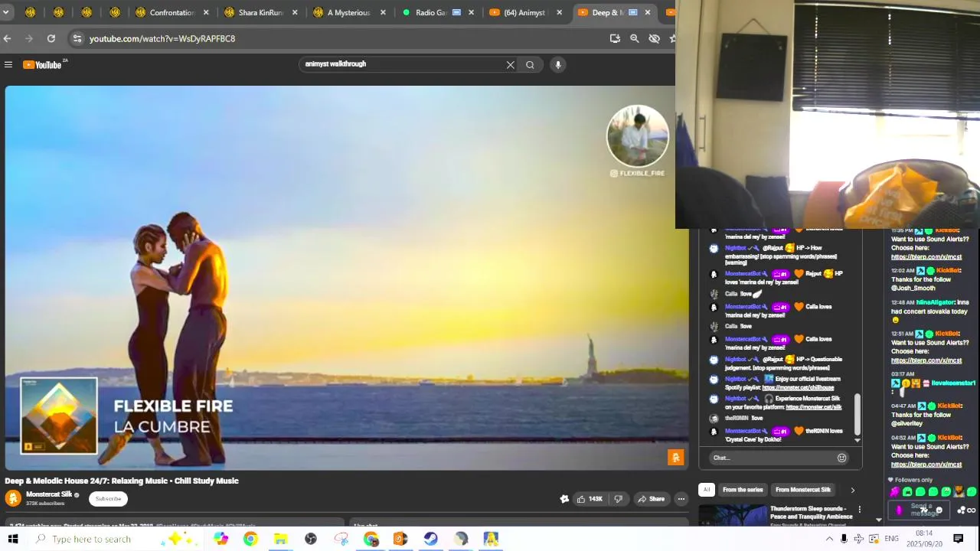Start voice search with the microphone icon
The height and width of the screenshot is (551, 980).
coord(558,65)
